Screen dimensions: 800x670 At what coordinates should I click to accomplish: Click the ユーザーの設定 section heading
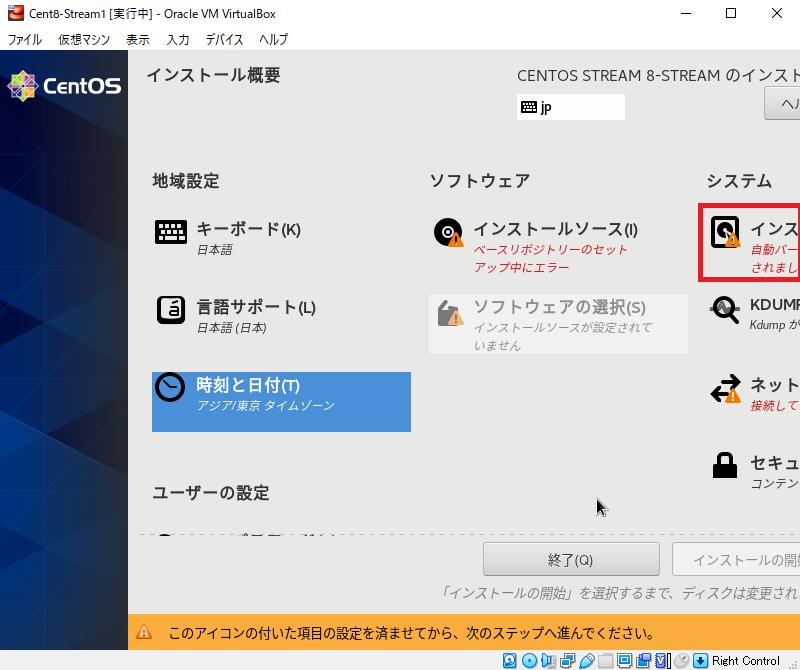211,492
